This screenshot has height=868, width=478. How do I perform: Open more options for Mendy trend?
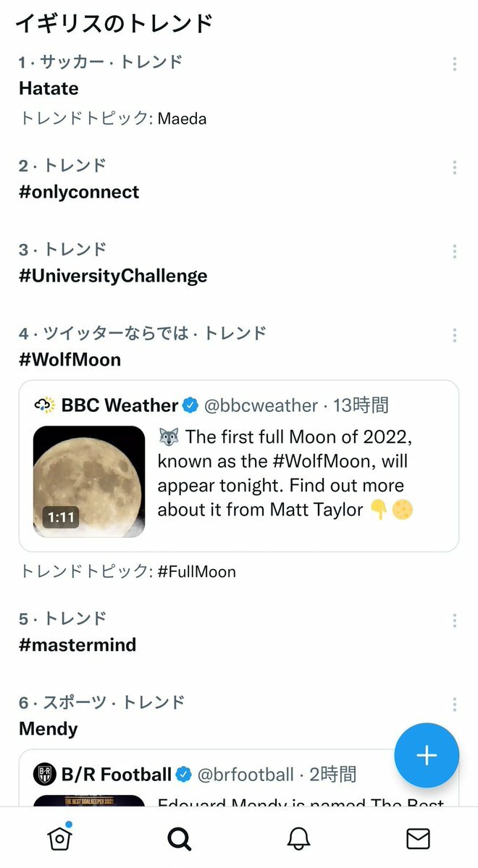(x=454, y=704)
